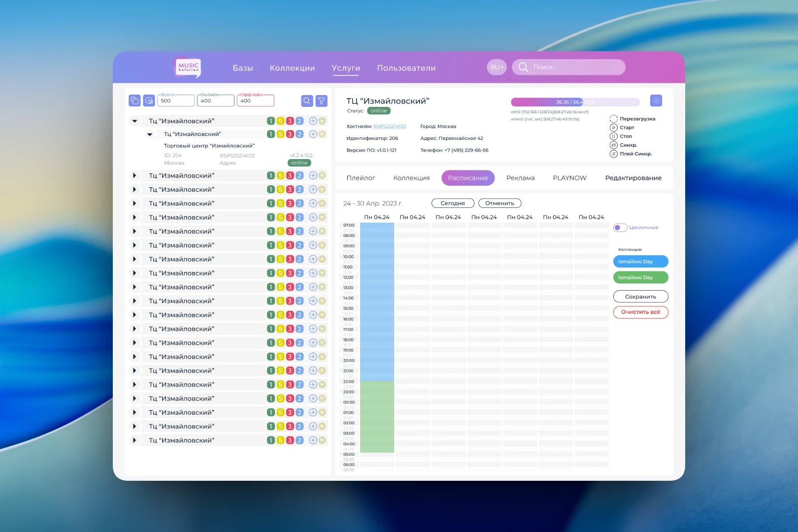Select the green Izmailovo Day collection
This screenshot has height=532, width=798.
[x=640, y=277]
